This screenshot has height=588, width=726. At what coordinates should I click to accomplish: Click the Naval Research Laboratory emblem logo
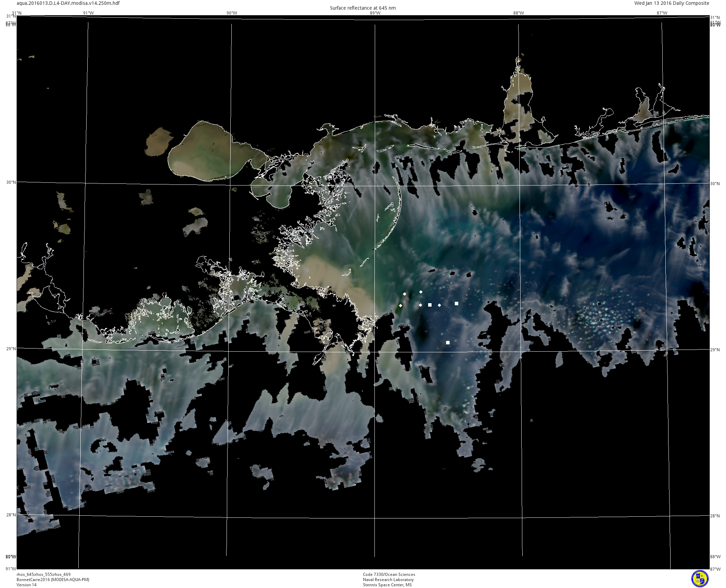tap(700, 579)
